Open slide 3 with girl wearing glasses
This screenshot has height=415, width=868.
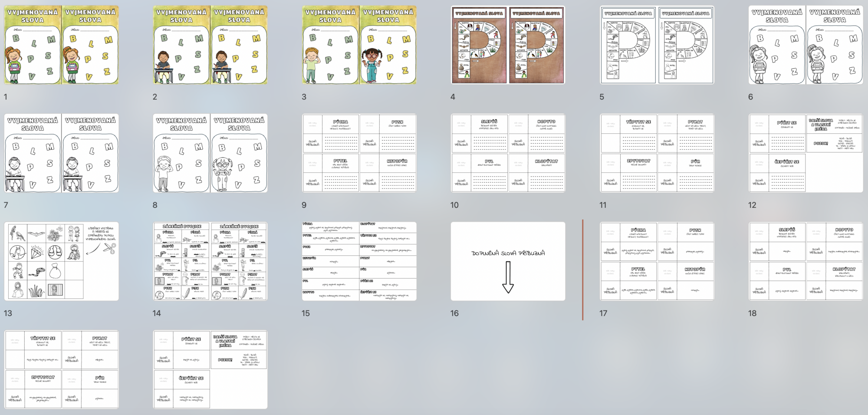coord(359,45)
